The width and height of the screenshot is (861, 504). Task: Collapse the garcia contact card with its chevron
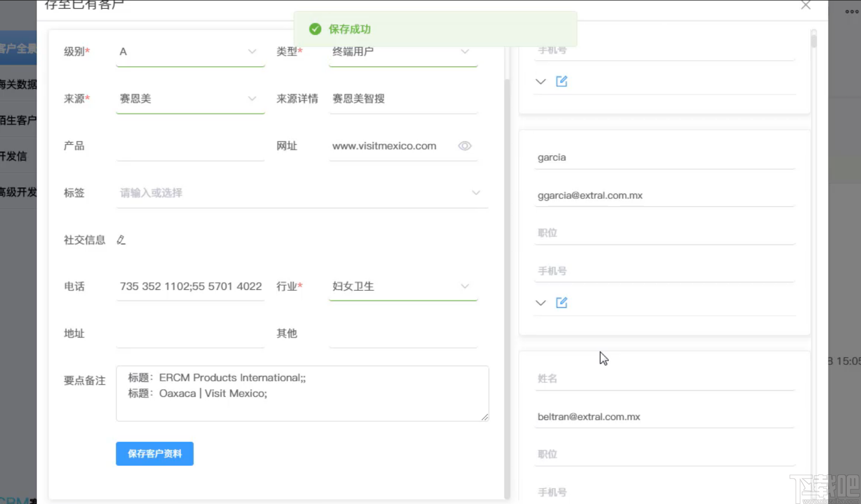click(x=541, y=303)
